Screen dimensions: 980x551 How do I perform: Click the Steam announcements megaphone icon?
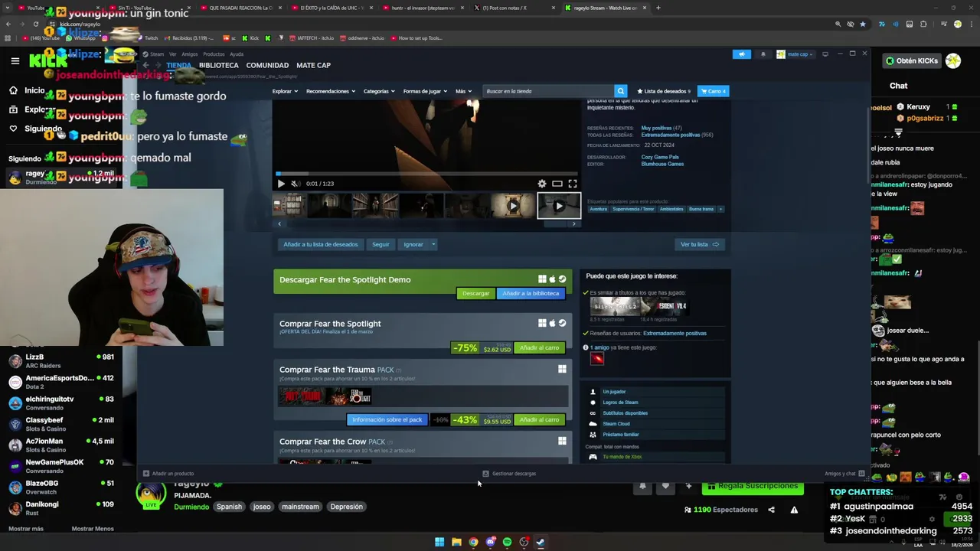pyautogui.click(x=741, y=54)
